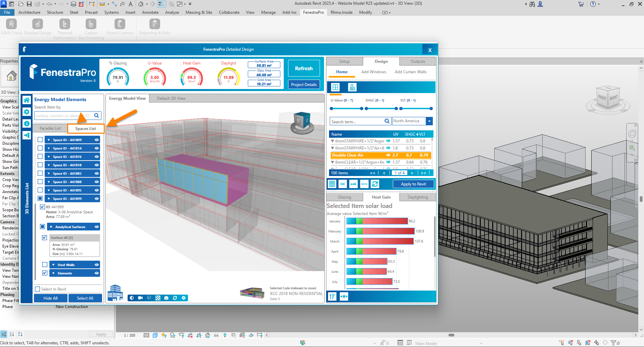Expand Space ID - 441818 row
The height and width of the screenshot is (347, 644).
click(49, 165)
